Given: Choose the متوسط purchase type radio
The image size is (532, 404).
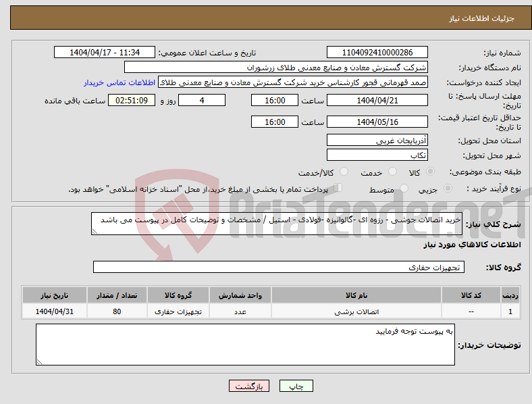Looking at the screenshot, I should tap(404, 188).
